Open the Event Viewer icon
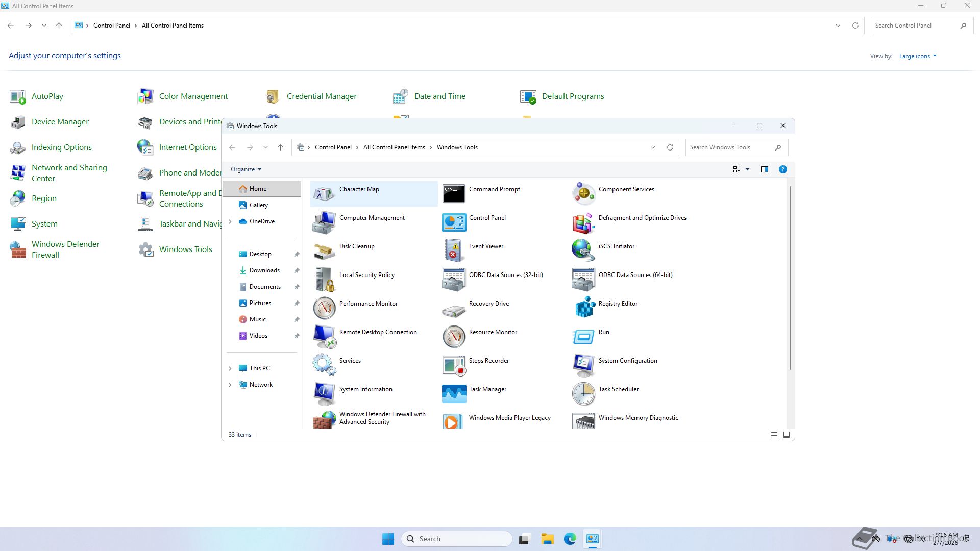 point(454,251)
